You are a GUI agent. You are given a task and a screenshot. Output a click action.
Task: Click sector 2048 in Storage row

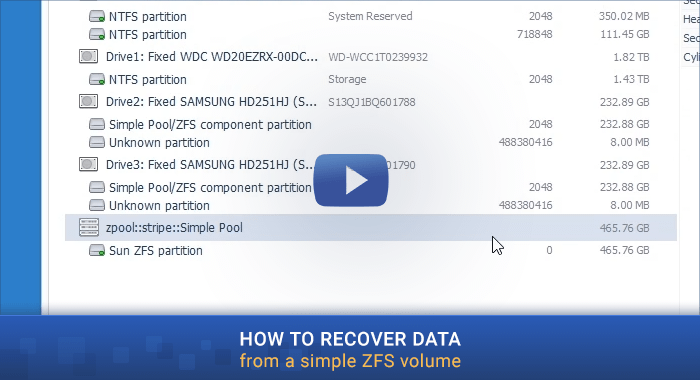click(x=541, y=79)
